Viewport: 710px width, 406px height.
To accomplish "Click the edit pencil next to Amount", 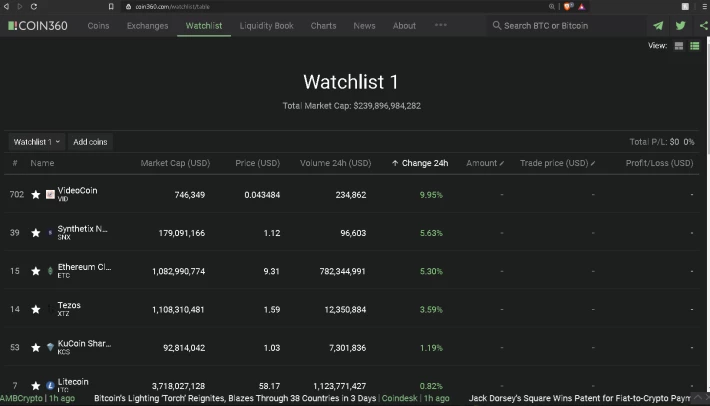I will click(502, 163).
